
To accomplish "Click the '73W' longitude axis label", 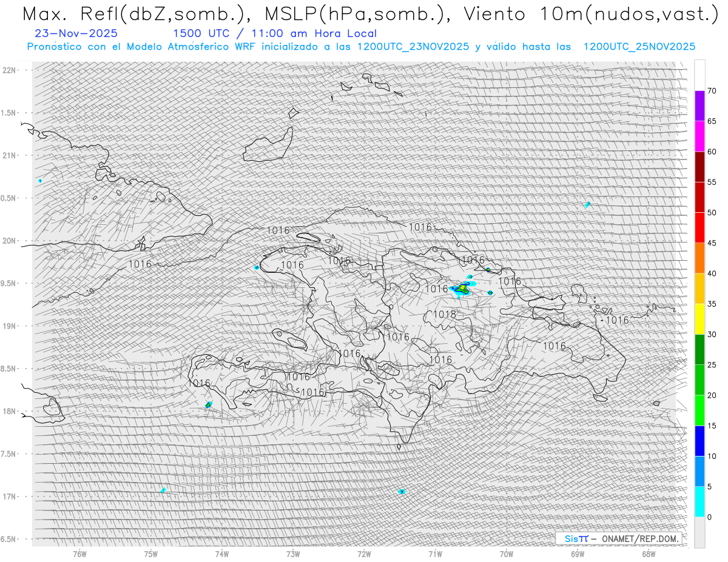I will point(293,554).
